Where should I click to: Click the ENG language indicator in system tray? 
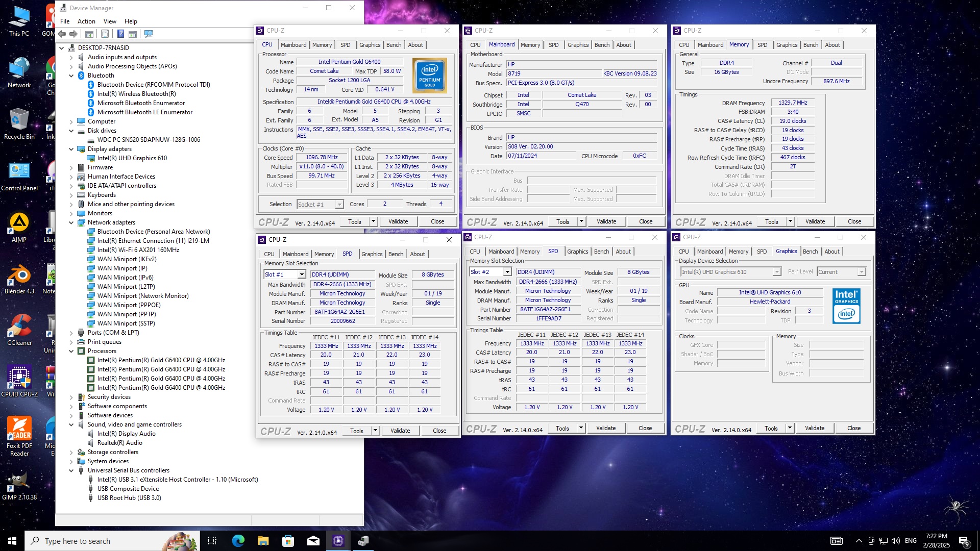coord(911,541)
